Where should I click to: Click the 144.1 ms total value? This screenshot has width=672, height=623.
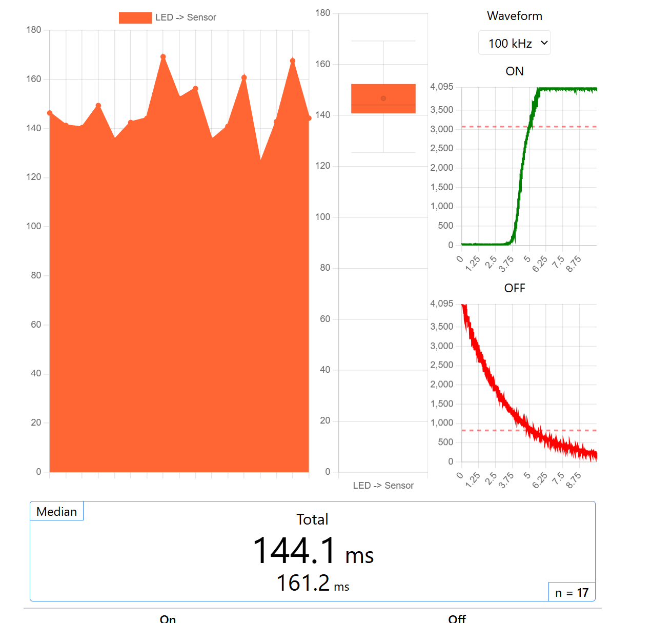313,551
